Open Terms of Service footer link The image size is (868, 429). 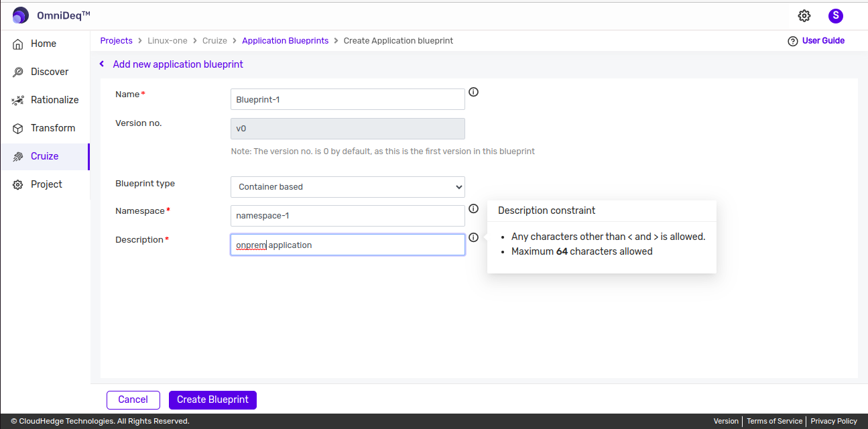coord(774,421)
